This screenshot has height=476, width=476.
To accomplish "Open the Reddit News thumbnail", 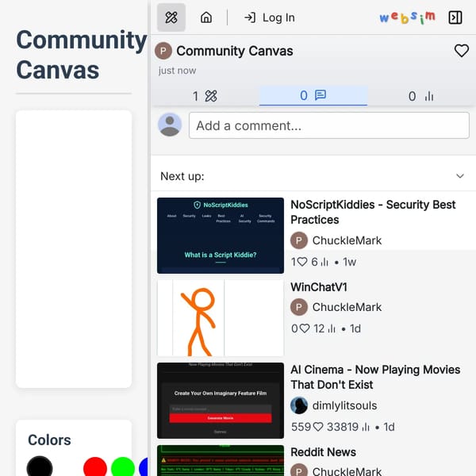I will (x=221, y=460).
